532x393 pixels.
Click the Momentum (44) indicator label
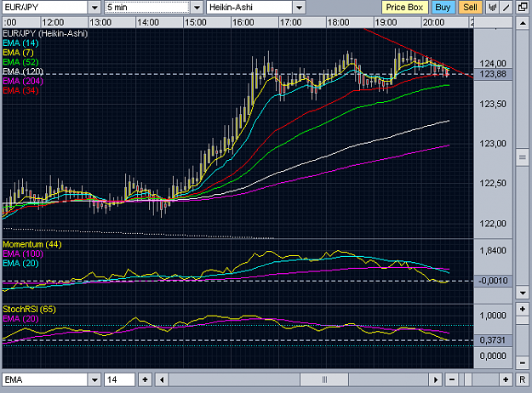point(32,244)
